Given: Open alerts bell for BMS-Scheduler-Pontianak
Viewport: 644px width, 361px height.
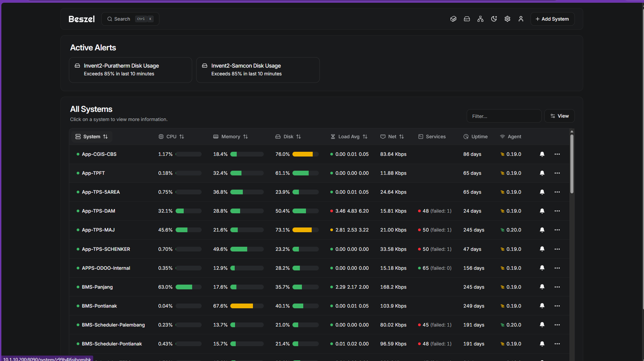Looking at the screenshot, I should [x=542, y=344].
